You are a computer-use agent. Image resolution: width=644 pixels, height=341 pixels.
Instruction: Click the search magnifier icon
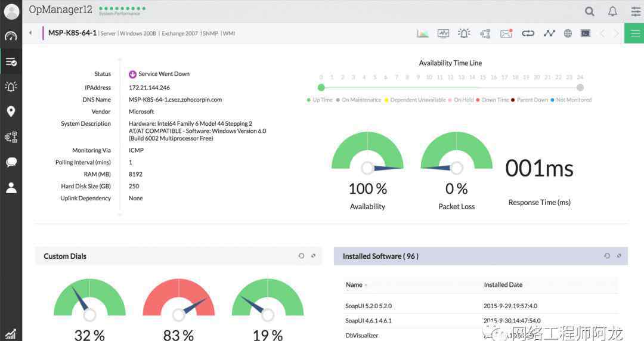point(589,11)
